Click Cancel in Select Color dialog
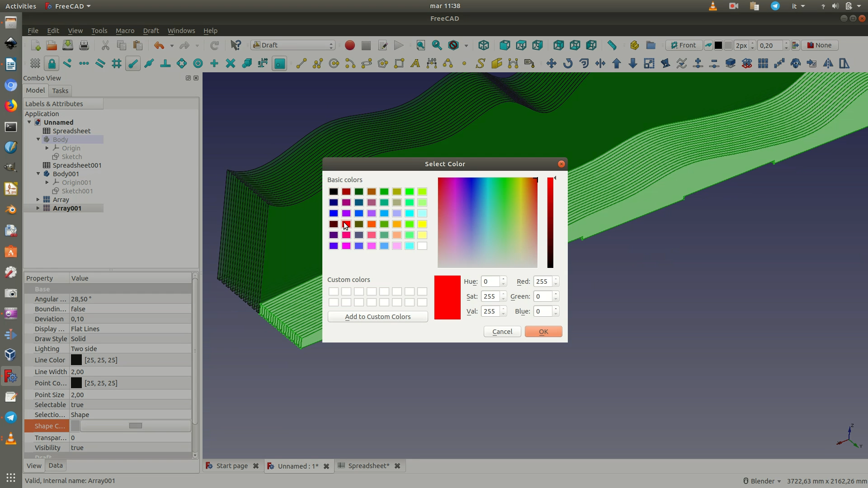Screen dimensions: 868x488 (502, 332)
